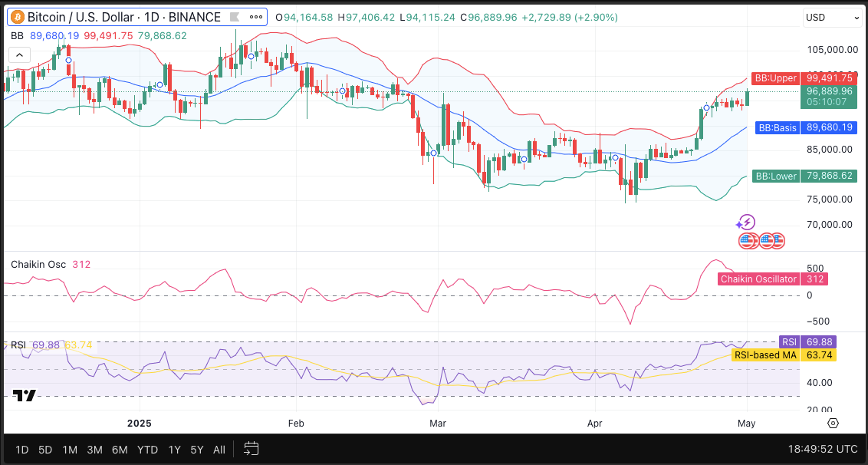Click the change +2,729.89 (+2.90%) in header
This screenshot has height=465, width=868.
570,17
